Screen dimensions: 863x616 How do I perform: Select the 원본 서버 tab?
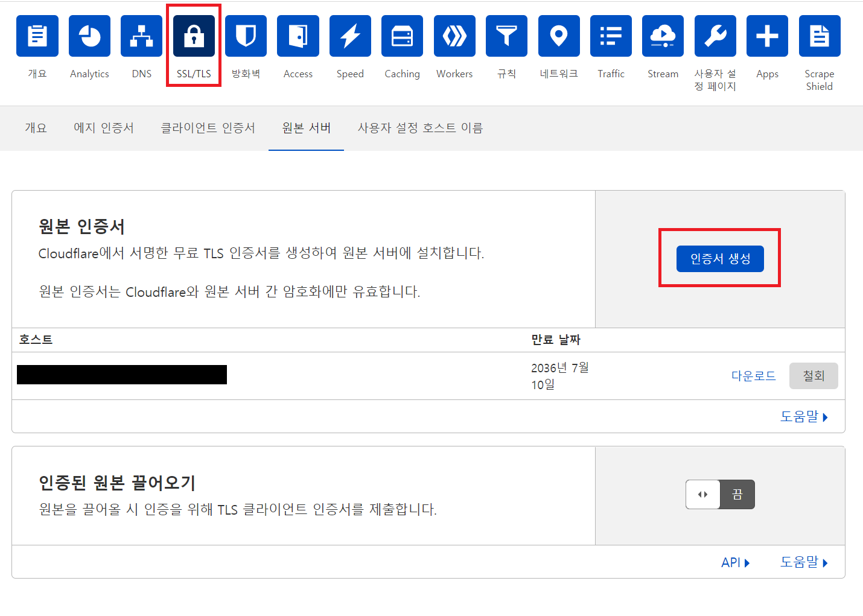[307, 128]
